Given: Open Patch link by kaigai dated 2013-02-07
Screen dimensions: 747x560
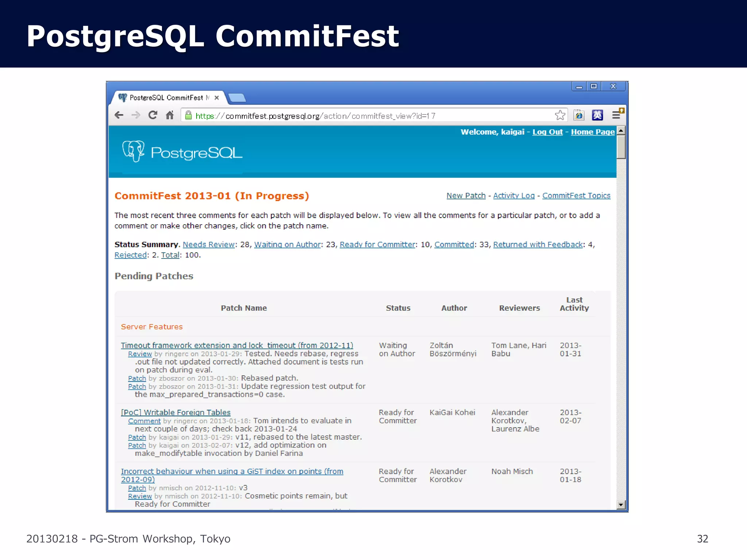Looking at the screenshot, I should 137,446.
